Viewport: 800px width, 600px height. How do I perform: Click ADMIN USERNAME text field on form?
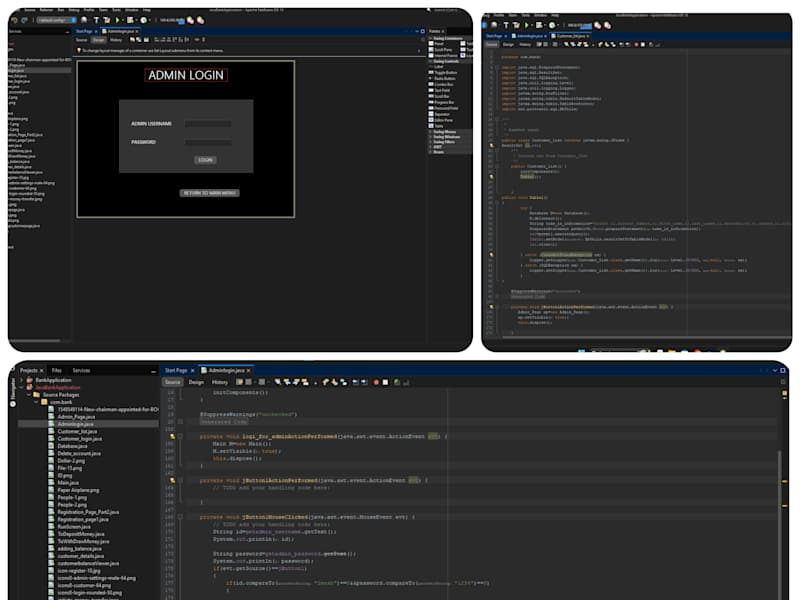coord(208,124)
